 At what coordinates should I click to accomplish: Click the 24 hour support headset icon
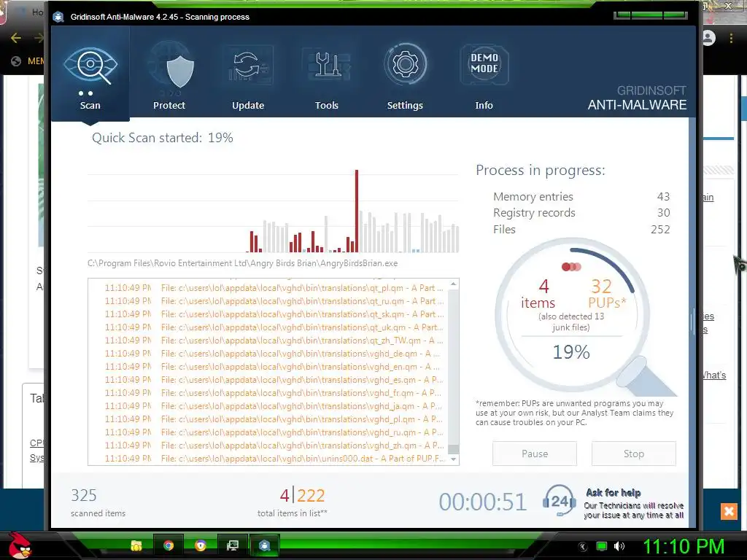coord(560,500)
